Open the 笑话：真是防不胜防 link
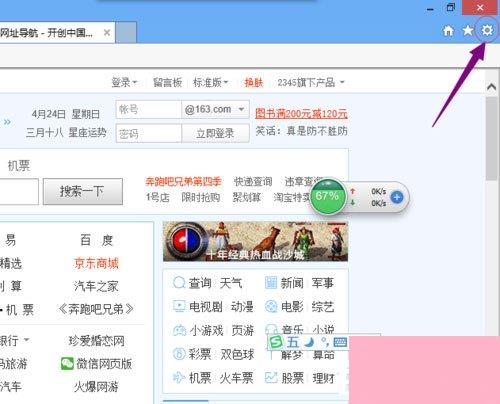Viewport: 500px width, 404px height. pos(301,131)
